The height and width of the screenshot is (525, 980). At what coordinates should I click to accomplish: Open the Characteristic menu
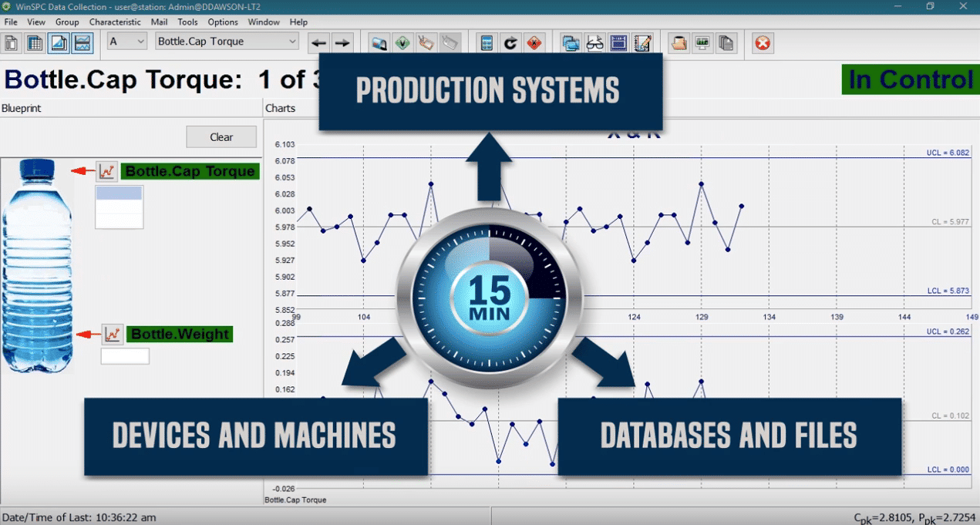click(115, 22)
